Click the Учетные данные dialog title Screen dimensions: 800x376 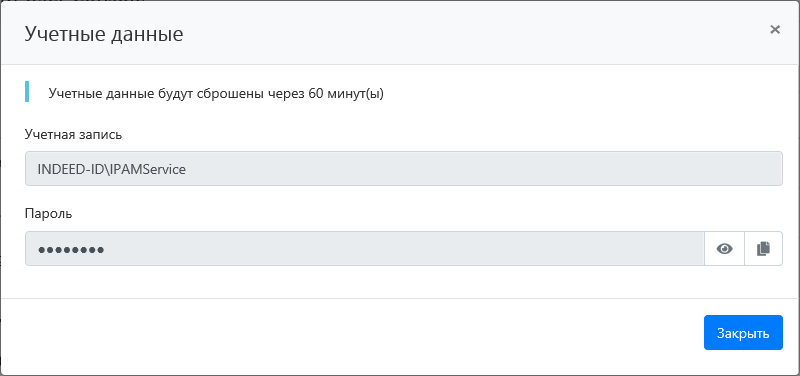[104, 34]
